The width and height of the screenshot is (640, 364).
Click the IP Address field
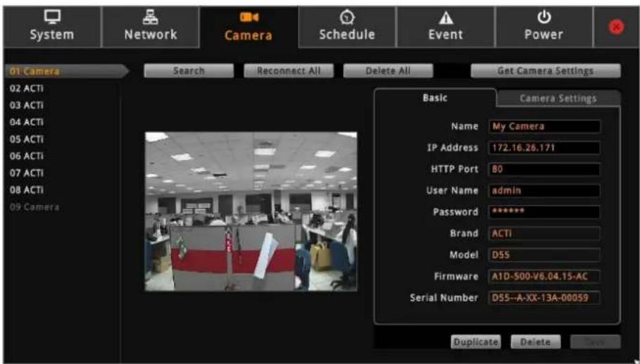click(x=544, y=148)
